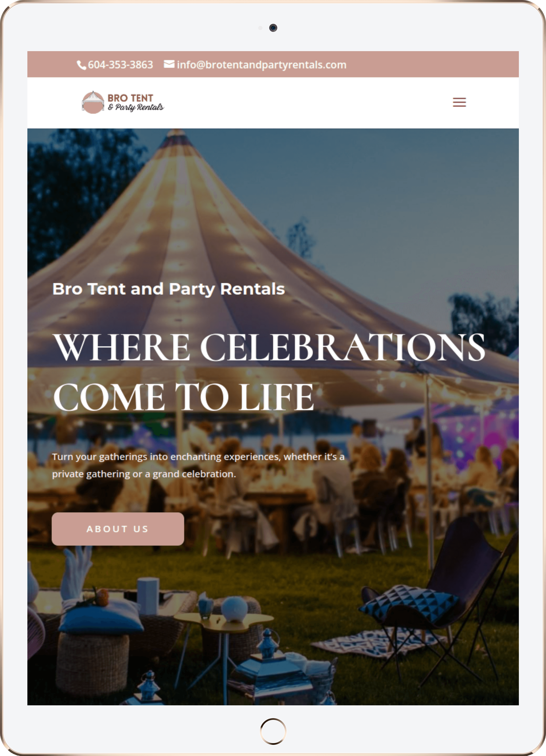Click the 'COME TO LIFE' headline line
The width and height of the screenshot is (546, 756).
pos(184,397)
